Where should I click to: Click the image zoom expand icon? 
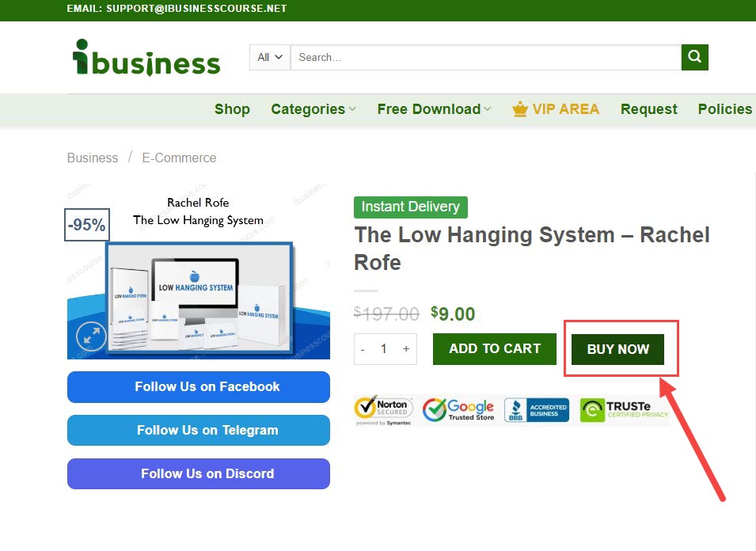point(91,336)
